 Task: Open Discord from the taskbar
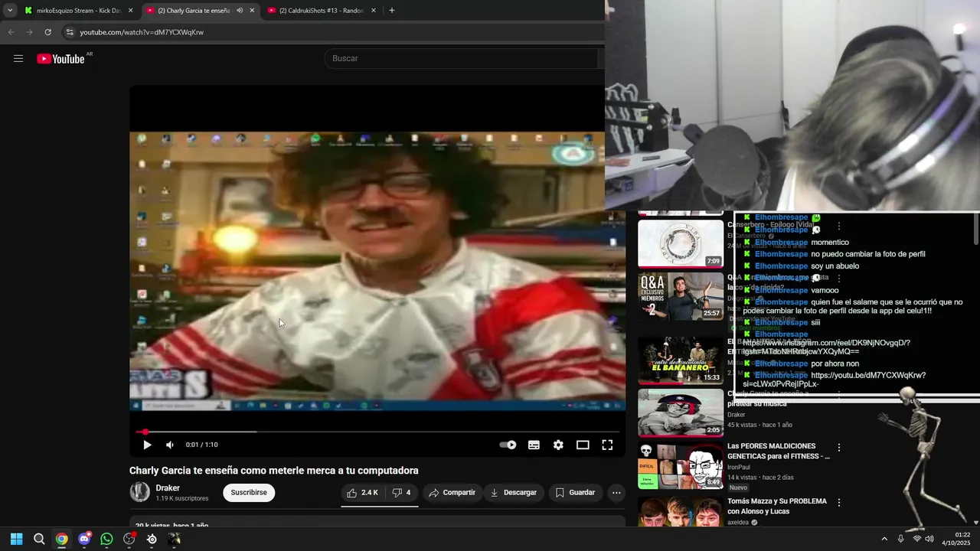(84, 539)
